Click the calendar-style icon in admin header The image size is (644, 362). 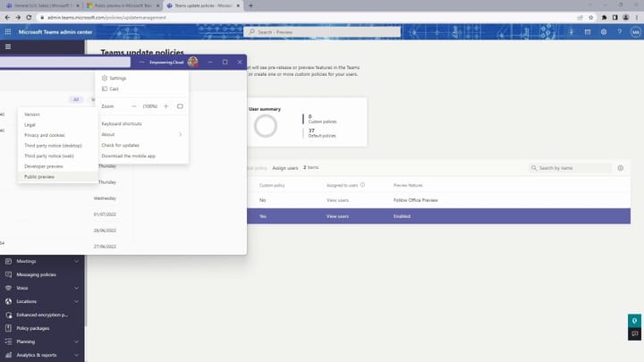coord(588,32)
